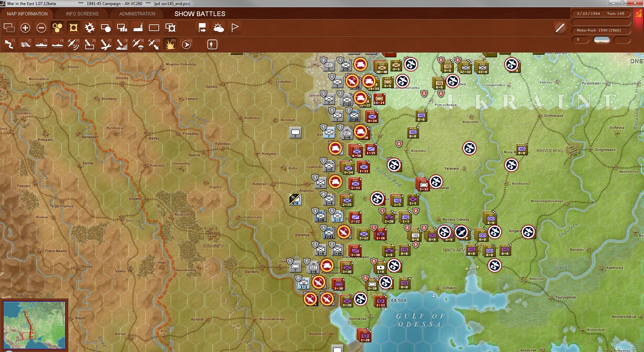Click the weather image indicator
Viewport: 644px width, 352px height.
click(602, 40)
